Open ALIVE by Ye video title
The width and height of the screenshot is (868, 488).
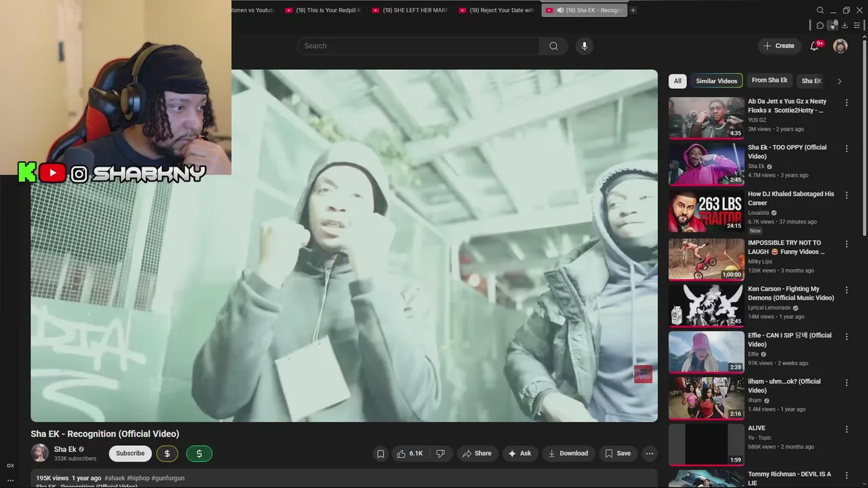tap(756, 428)
